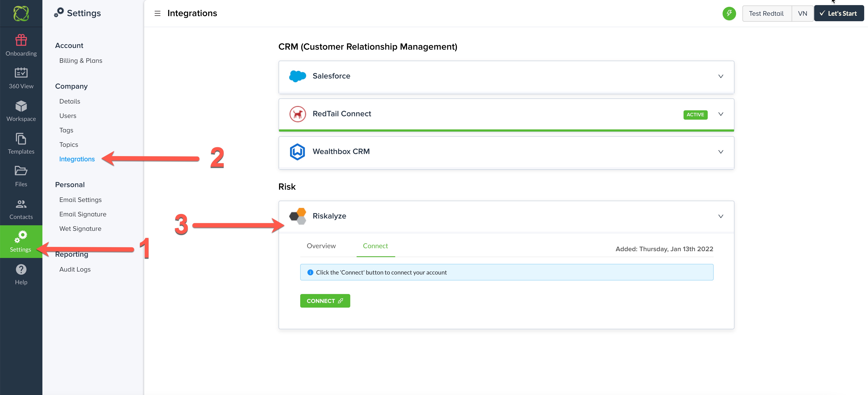This screenshot has width=868, height=395.
Task: Open the Onboarding gift icon
Action: coord(21,41)
